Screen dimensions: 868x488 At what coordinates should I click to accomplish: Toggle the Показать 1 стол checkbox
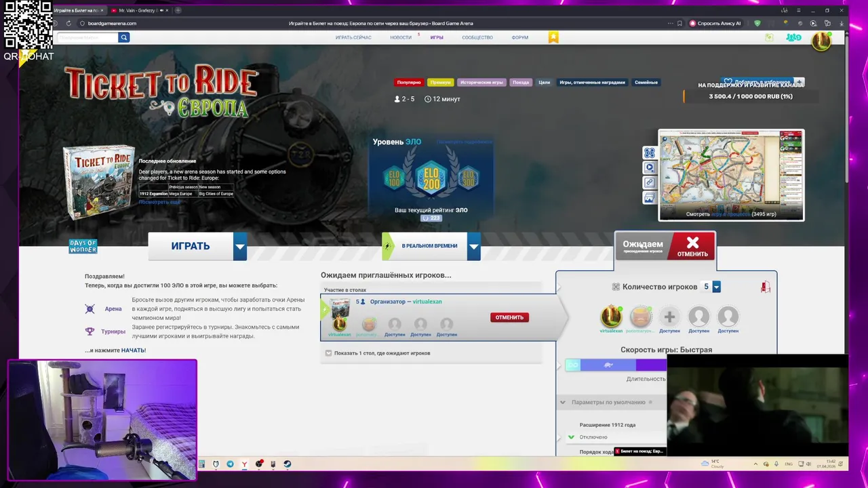pyautogui.click(x=328, y=353)
